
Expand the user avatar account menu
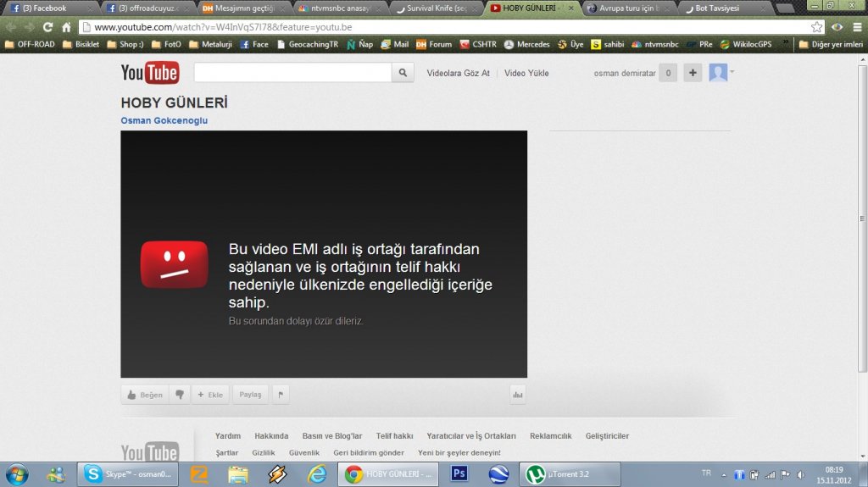click(721, 73)
